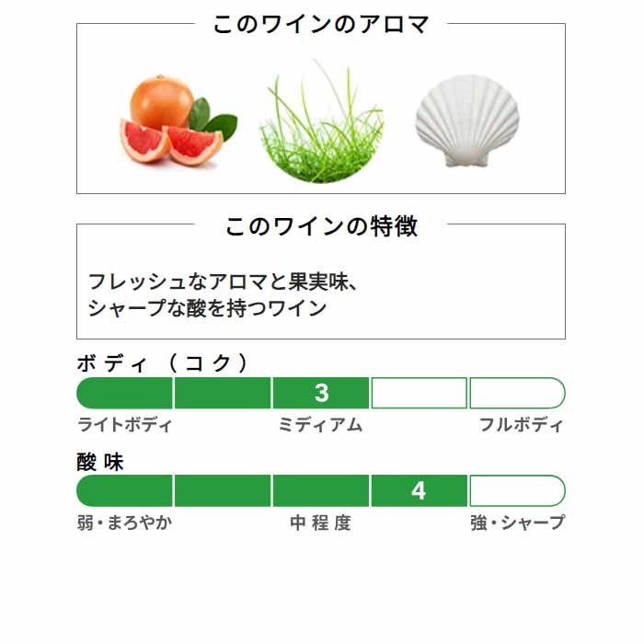Select the third acidity bar segment
644x644 pixels.
coord(321,490)
